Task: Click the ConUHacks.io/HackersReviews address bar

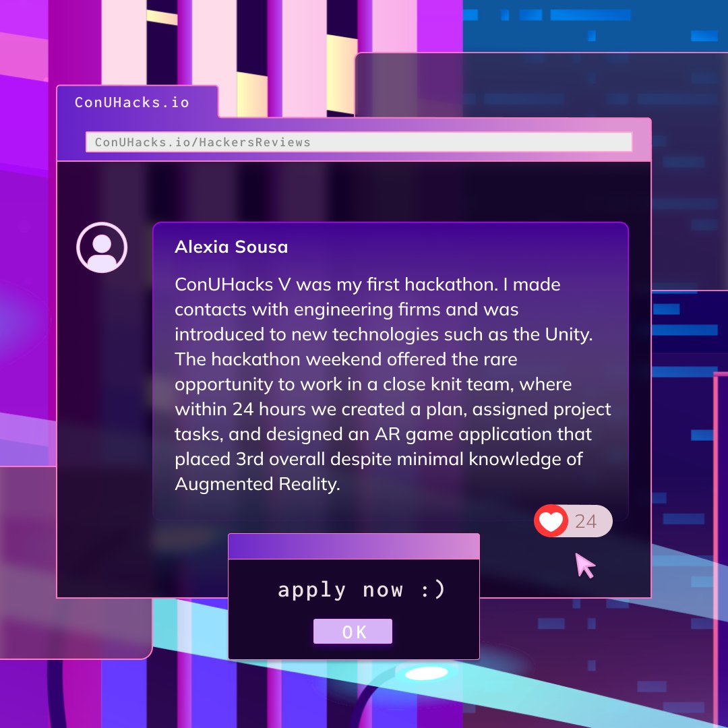Action: 357,142
